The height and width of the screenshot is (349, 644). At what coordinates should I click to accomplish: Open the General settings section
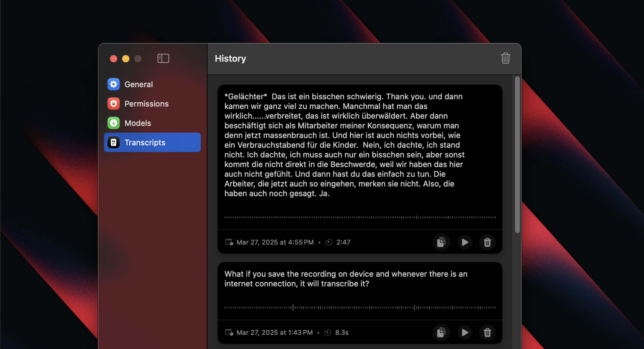[139, 84]
